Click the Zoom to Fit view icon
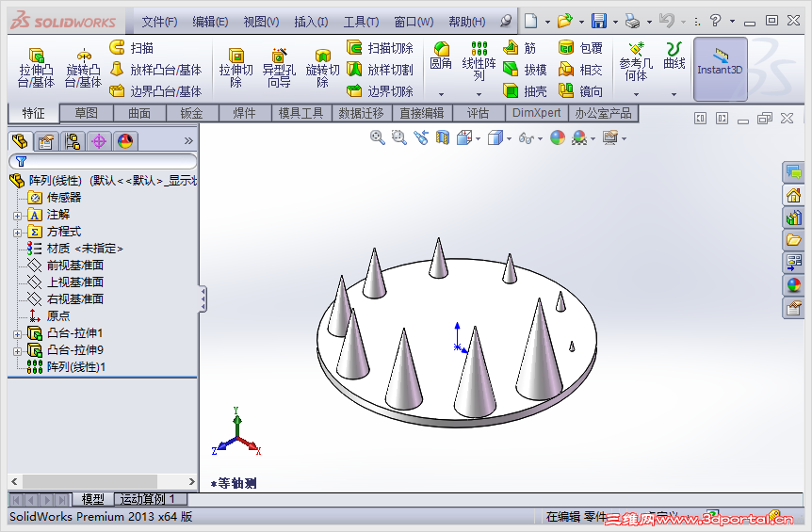 (x=378, y=137)
